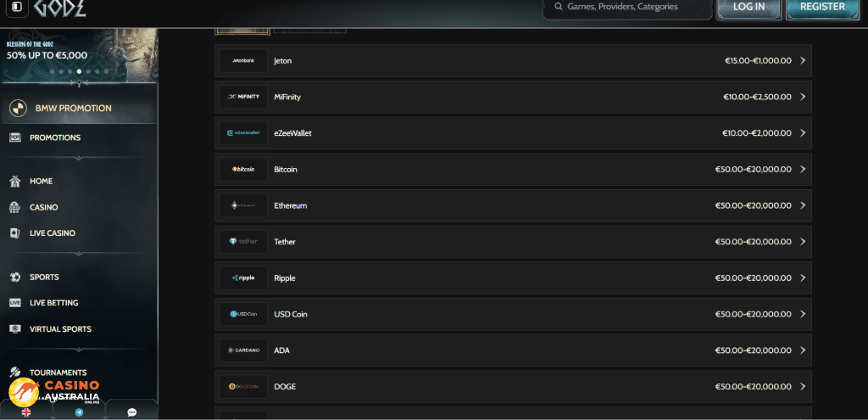Click the GODZ logo
This screenshot has height=420, width=868.
[59, 8]
